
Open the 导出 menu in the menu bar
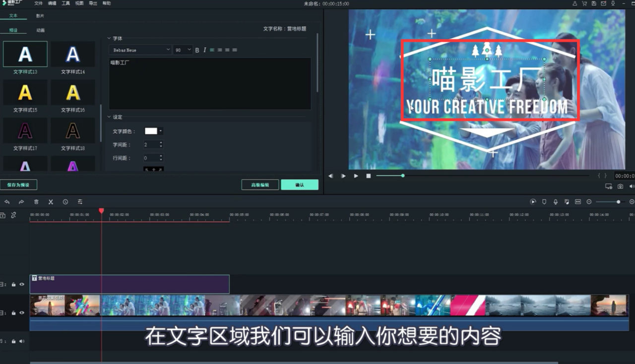pos(92,3)
